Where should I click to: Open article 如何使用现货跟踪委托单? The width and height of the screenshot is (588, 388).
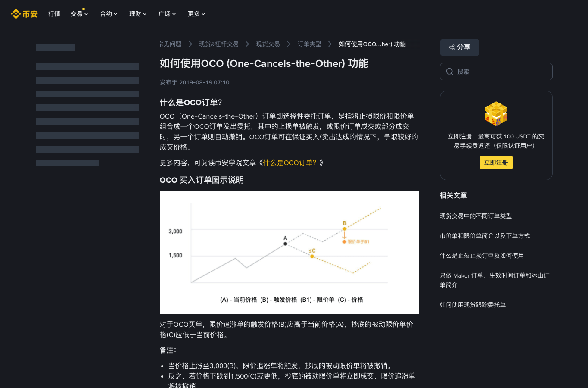pos(473,305)
